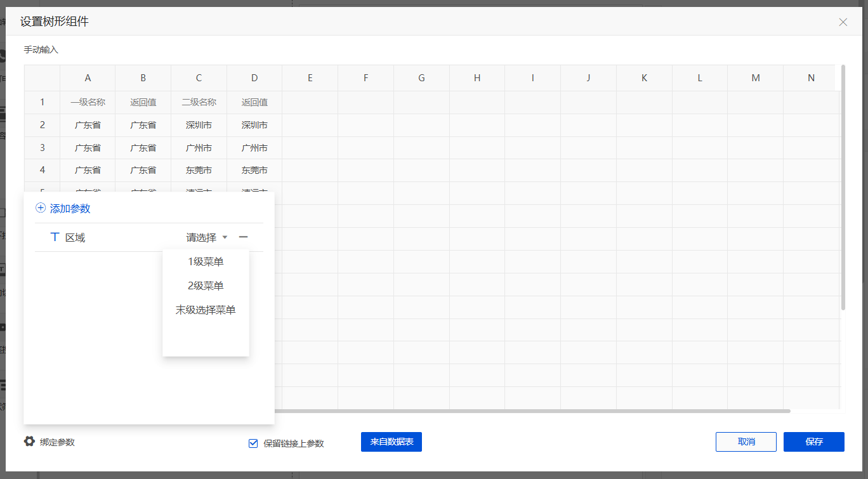
Task: Click the T text icon beside 区域
Action: tap(55, 237)
